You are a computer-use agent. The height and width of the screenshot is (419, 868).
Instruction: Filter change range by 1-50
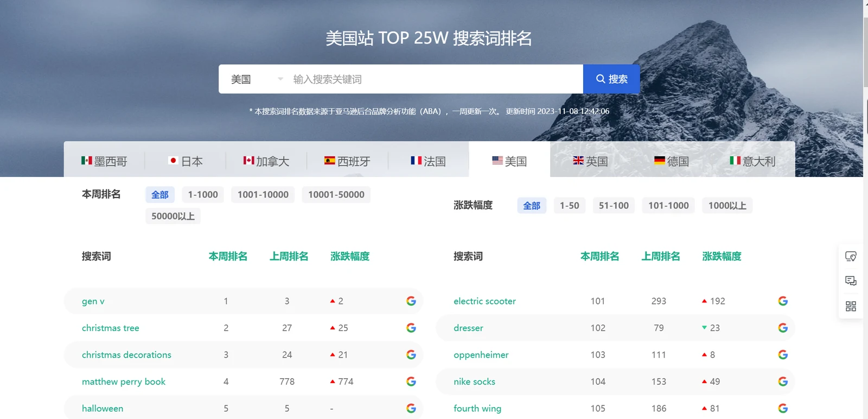pyautogui.click(x=570, y=205)
